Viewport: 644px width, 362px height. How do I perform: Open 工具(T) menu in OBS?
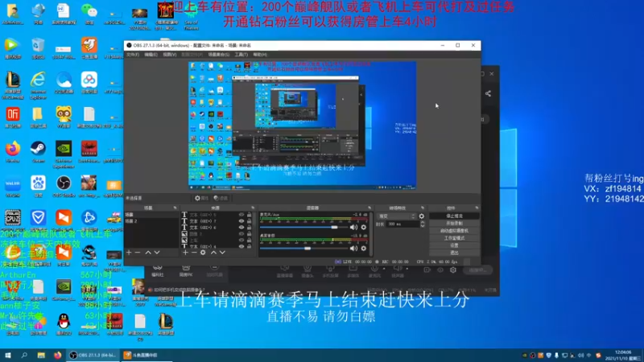pyautogui.click(x=241, y=55)
